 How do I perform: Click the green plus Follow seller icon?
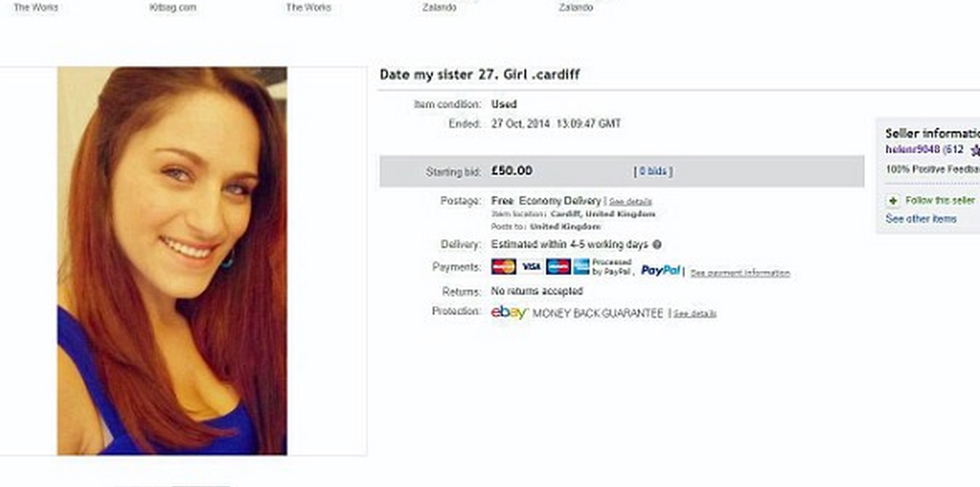click(x=893, y=200)
